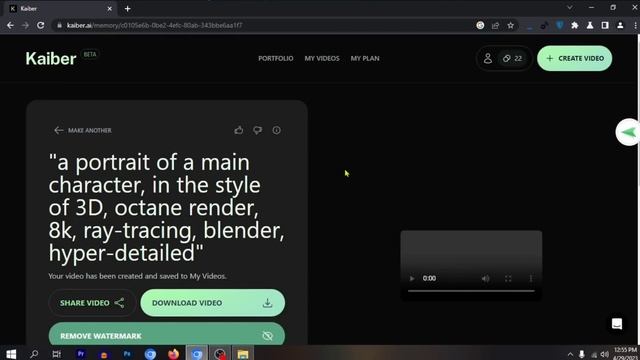The height and width of the screenshot is (360, 640).
Task: Toggle the Chrome side panel
Action: (605, 25)
